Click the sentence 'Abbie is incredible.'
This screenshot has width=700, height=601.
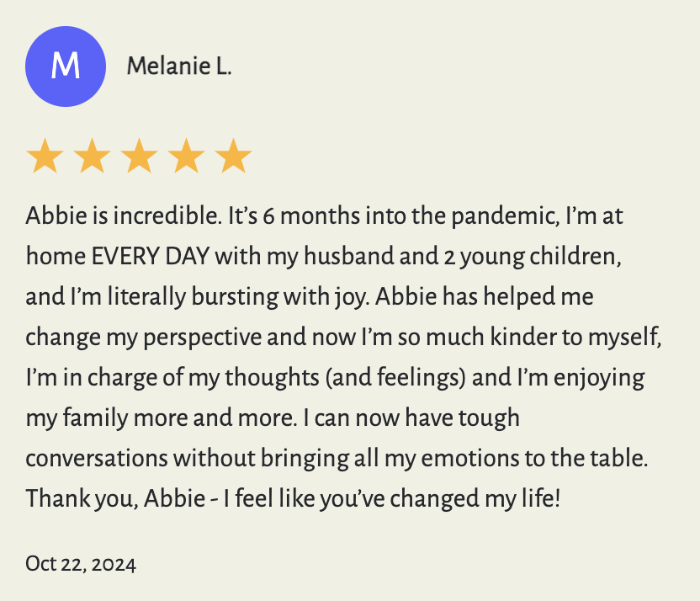(124, 217)
